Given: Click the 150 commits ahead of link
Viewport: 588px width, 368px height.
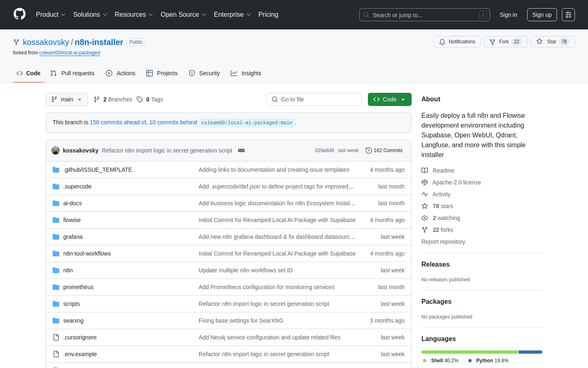Looking at the screenshot, I should click(118, 122).
